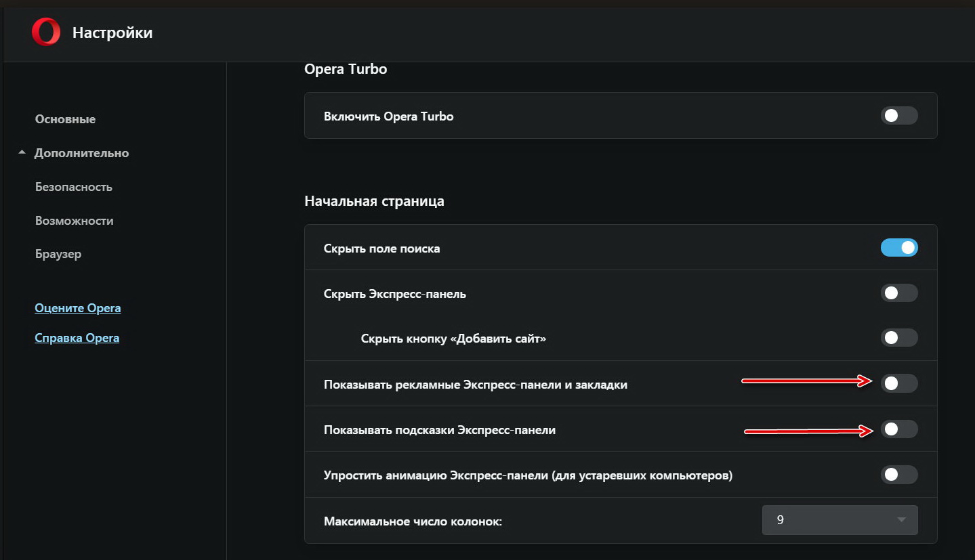Click the 'Включить Opera Turbo' label
Screen dimensions: 975x560
(389, 116)
